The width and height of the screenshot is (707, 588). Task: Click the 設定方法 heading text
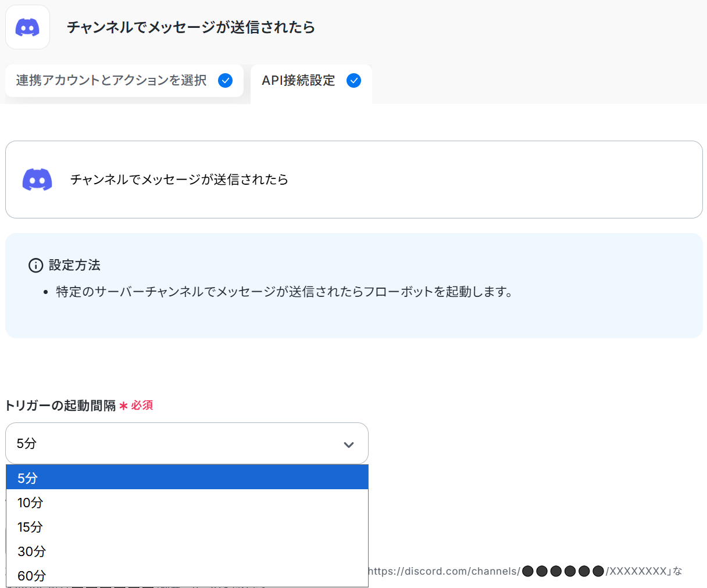click(74, 266)
